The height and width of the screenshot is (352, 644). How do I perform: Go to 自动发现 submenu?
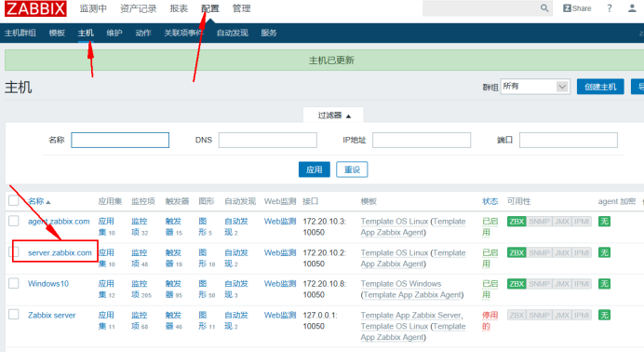233,33
